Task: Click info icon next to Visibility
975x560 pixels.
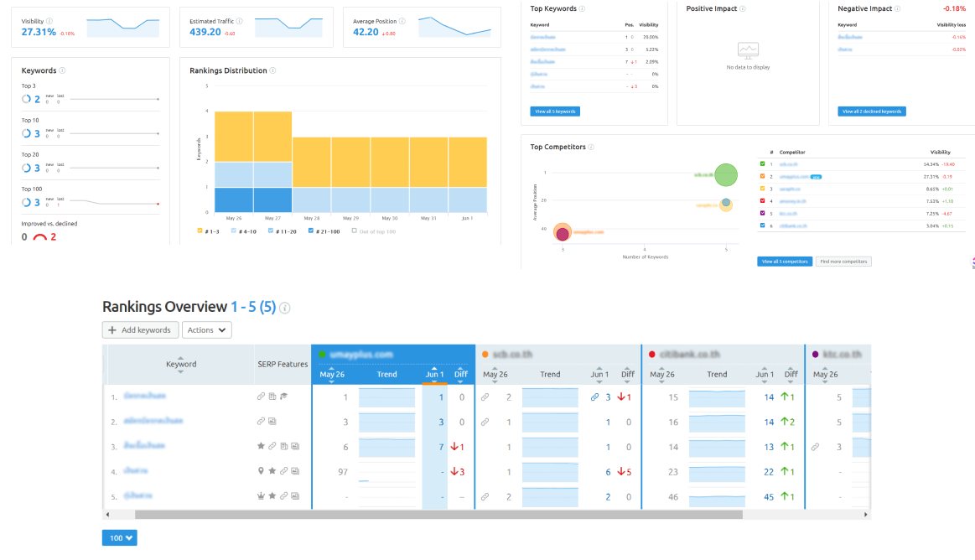Action: point(49,21)
